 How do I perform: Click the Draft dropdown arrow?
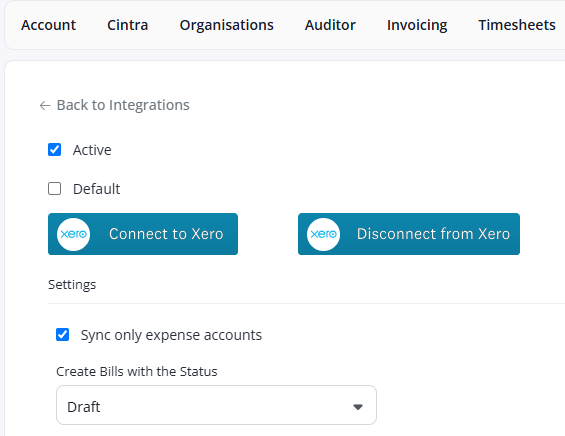(357, 407)
